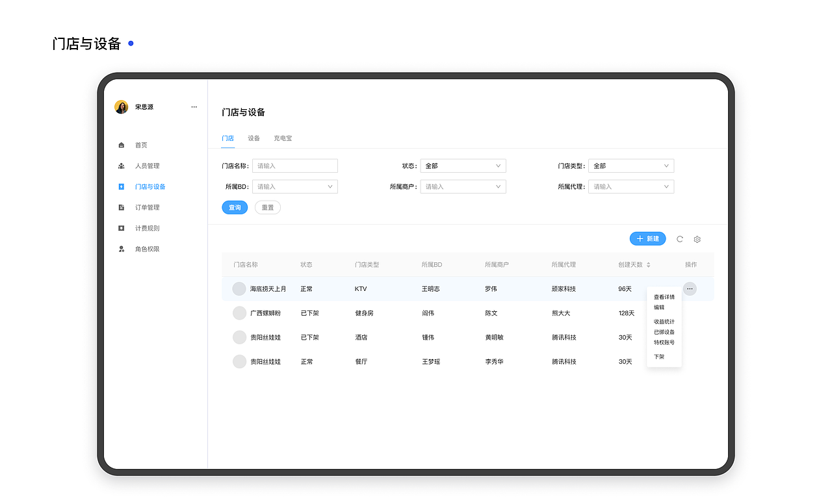
Task: Switch to the 设备 tab
Action: point(253,138)
